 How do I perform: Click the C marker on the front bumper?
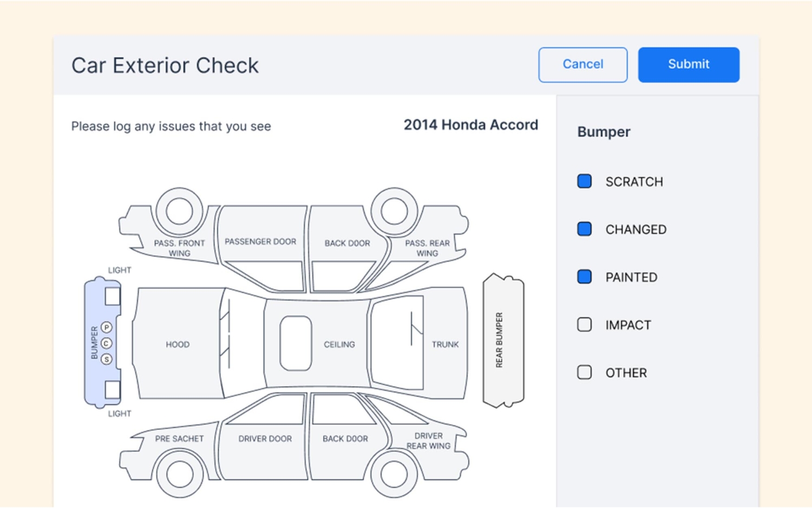pos(107,343)
